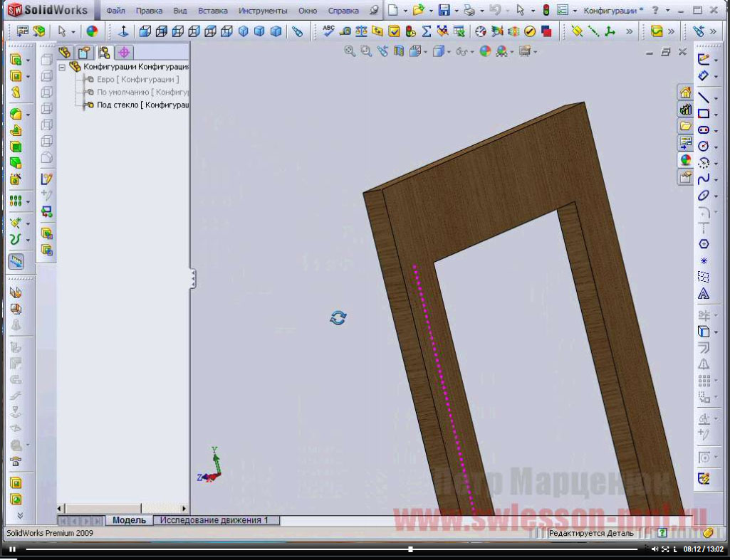Screen dimensions: 730x560
Task: Choose the Spline sketch tool
Action: [x=703, y=179]
